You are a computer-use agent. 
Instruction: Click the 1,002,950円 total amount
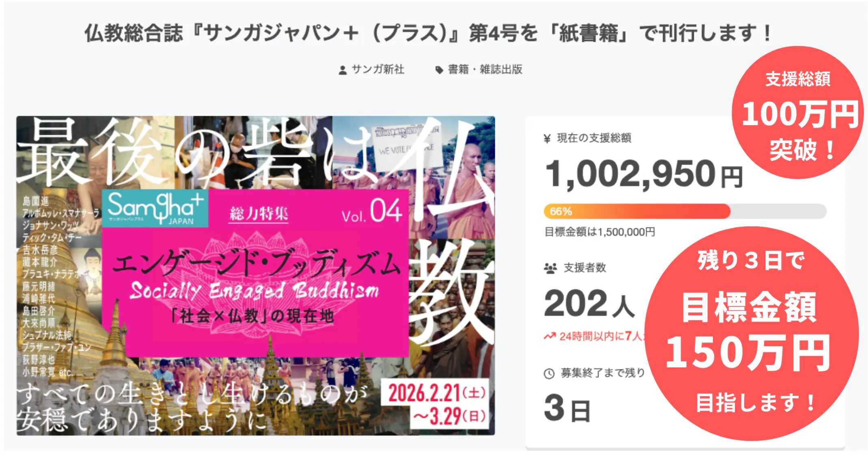point(643,174)
